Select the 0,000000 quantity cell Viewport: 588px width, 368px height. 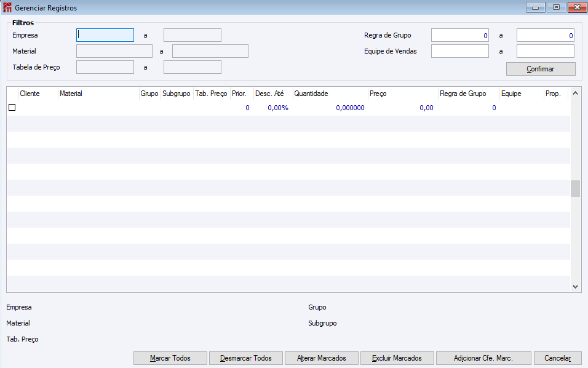(350, 108)
